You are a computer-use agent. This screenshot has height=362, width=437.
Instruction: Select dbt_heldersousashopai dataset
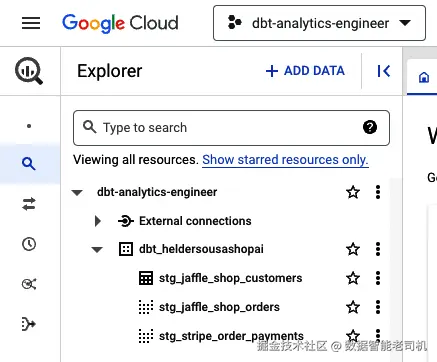(201, 249)
